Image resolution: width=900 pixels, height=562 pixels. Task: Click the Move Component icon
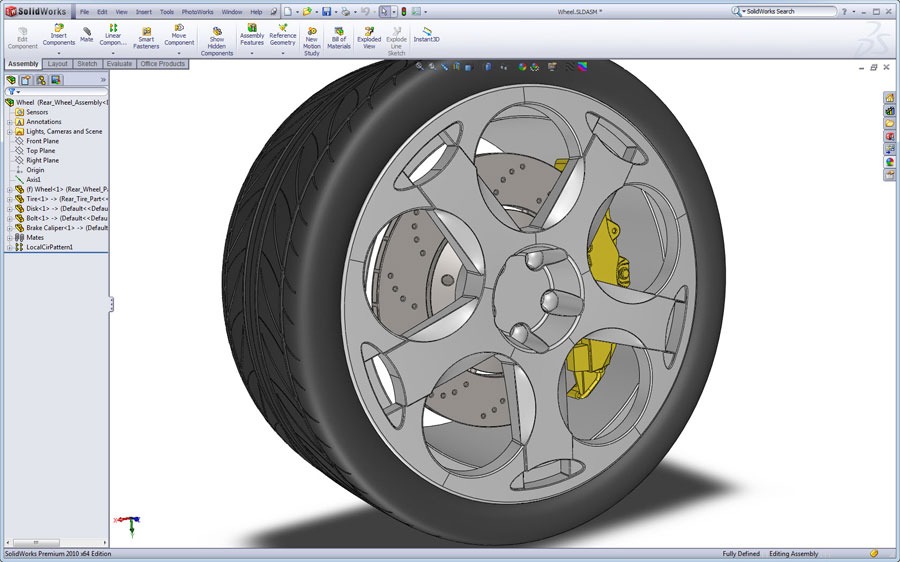(179, 35)
